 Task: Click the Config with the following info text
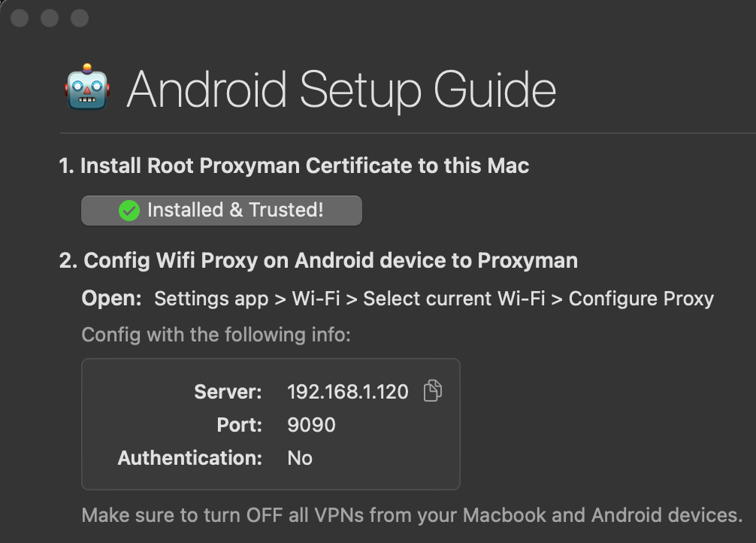pyautogui.click(x=216, y=335)
